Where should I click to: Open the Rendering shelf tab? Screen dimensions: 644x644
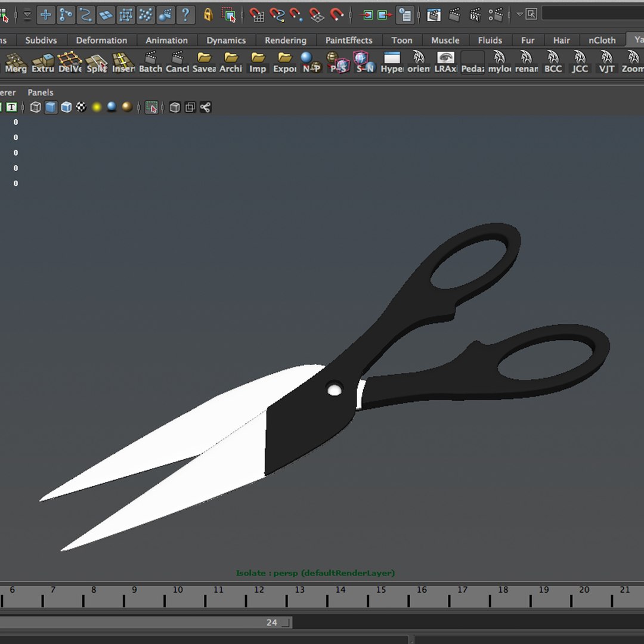point(286,41)
